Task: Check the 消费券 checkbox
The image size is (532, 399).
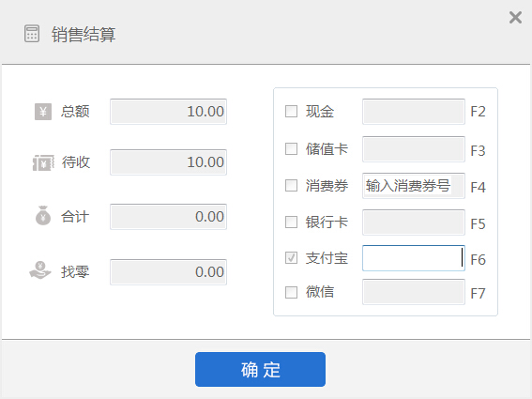Action: (x=291, y=185)
